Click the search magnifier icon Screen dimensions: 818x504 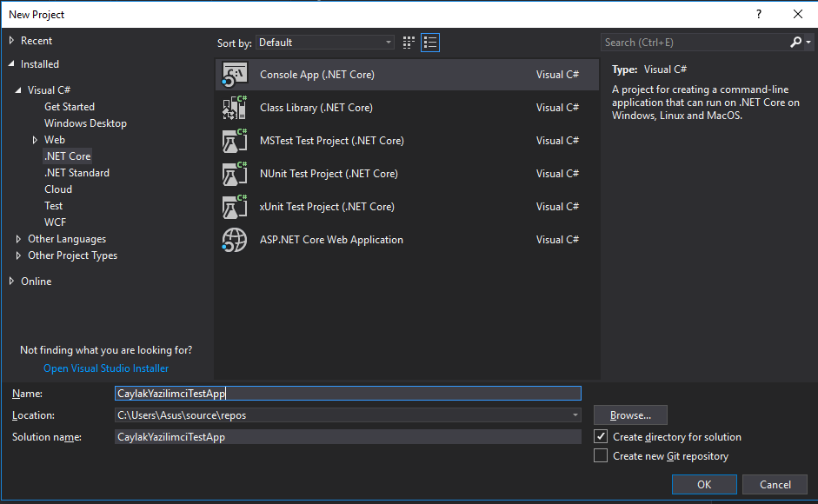pyautogui.click(x=795, y=43)
